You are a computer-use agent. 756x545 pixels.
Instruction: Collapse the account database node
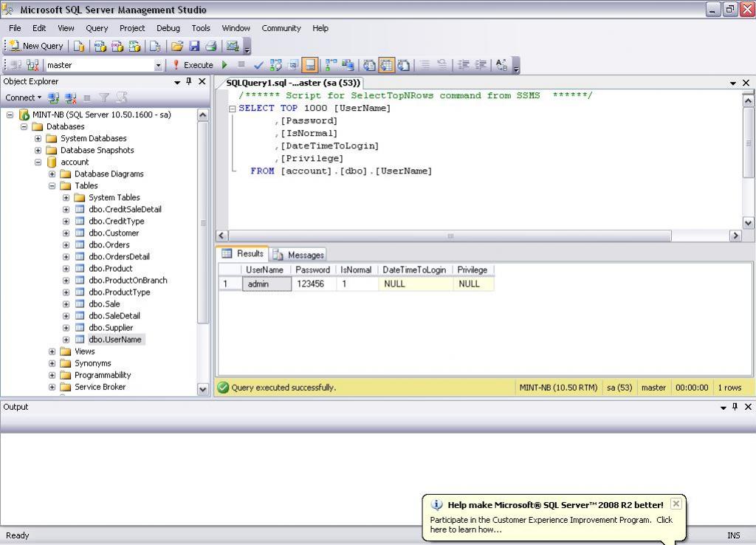[x=38, y=162]
